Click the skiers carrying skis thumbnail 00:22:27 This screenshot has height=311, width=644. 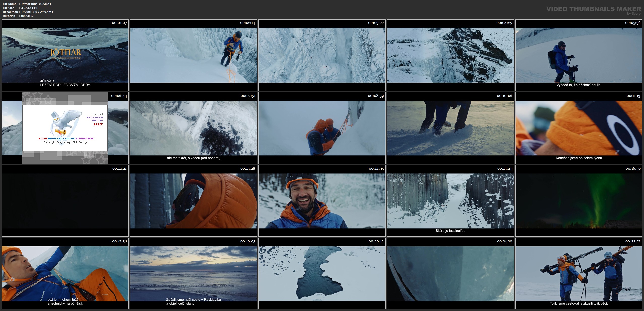tap(579, 274)
